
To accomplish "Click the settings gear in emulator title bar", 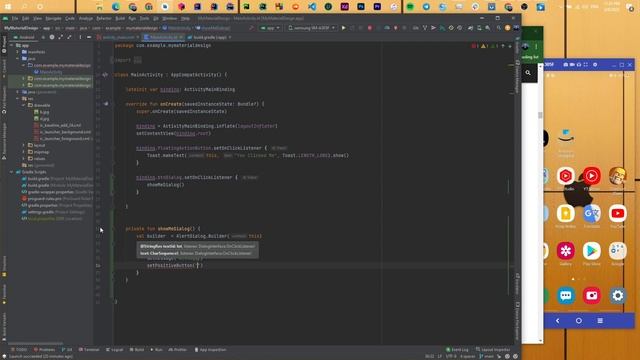I will coord(595,64).
